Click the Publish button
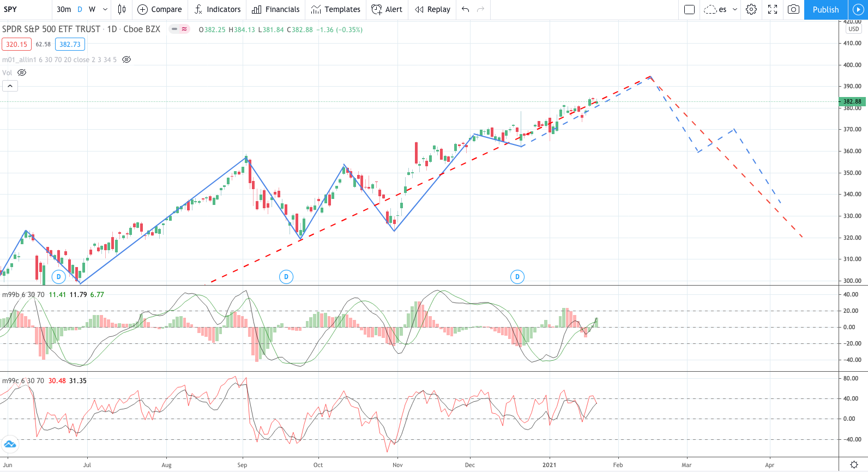Viewport: 868px width, 472px height. click(825, 9)
